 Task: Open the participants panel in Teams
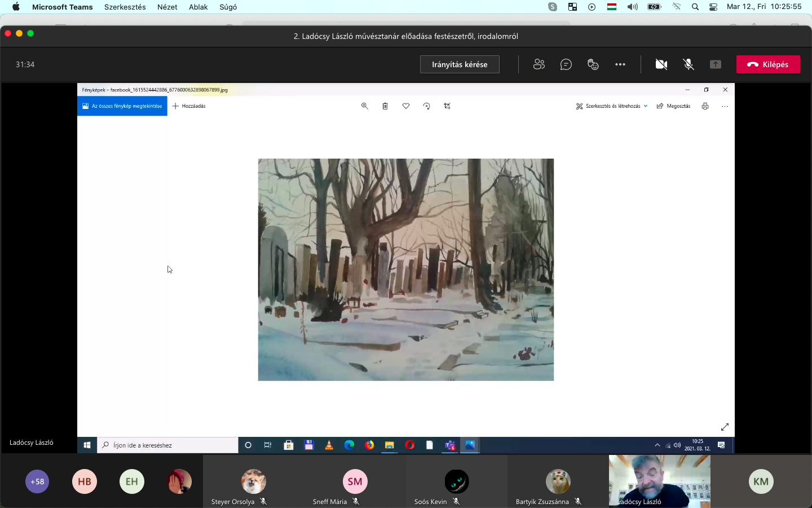(539, 64)
